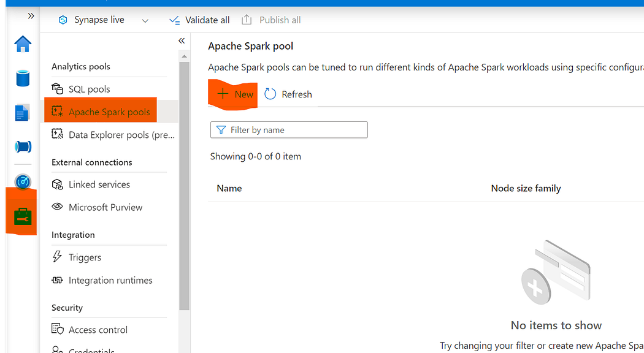The image size is (644, 353).
Task: Click the Integration runtimes icon
Action: pos(57,280)
